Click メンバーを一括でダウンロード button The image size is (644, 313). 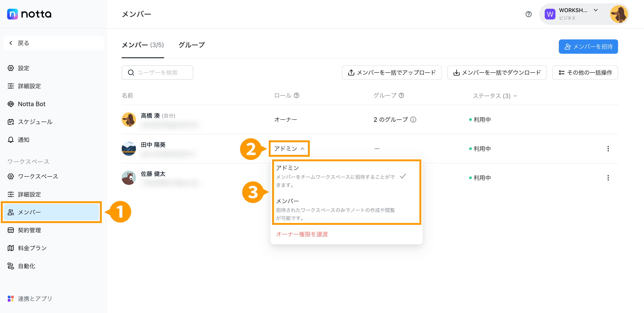coord(497,72)
